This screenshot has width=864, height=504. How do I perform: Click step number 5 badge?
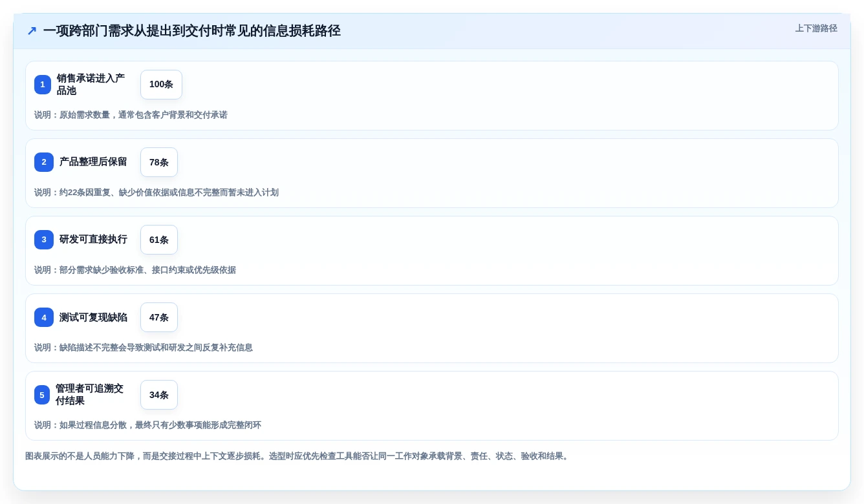tap(42, 395)
